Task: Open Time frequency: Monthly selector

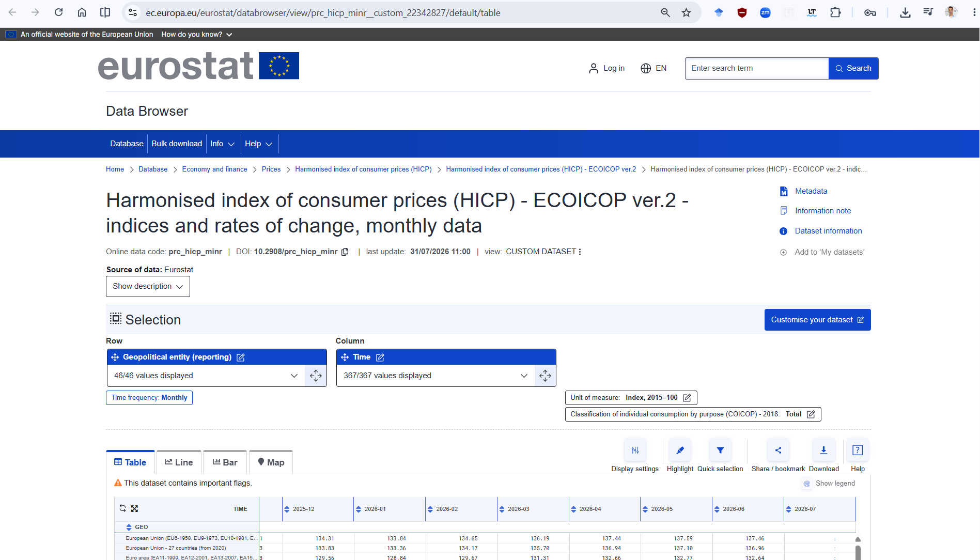Action: (149, 398)
